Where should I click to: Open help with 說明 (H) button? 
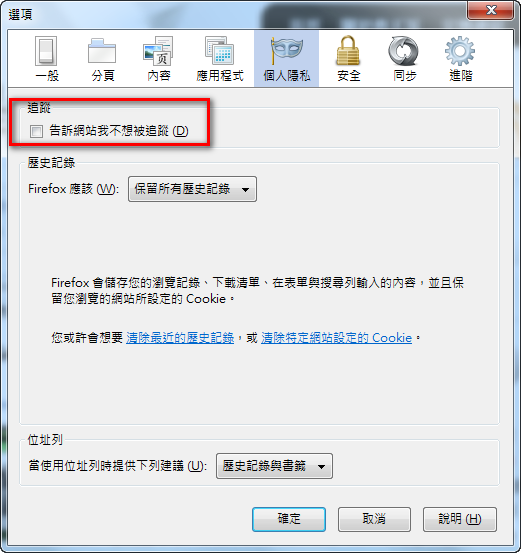[460, 519]
